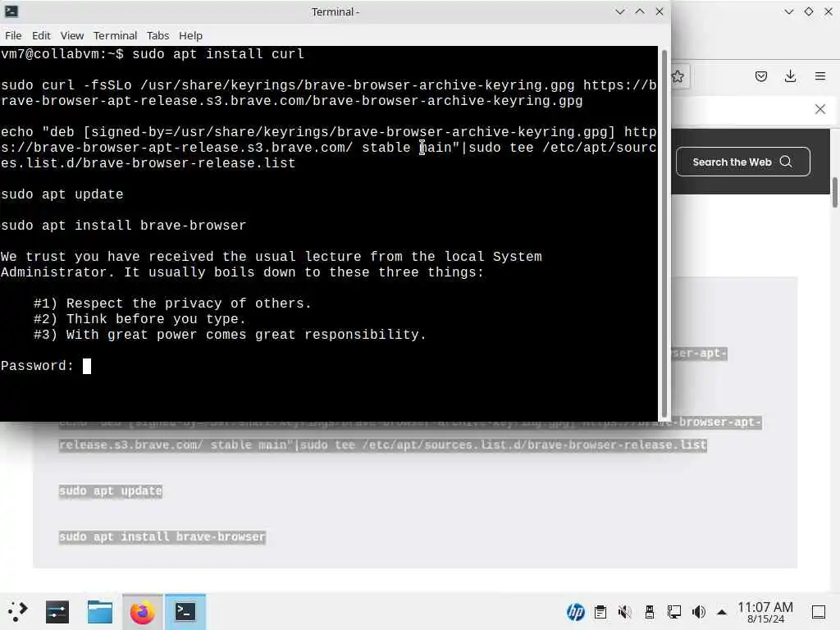The width and height of the screenshot is (840, 630).
Task: Minimize the Firefox window
Action: pyautogui.click(x=788, y=11)
